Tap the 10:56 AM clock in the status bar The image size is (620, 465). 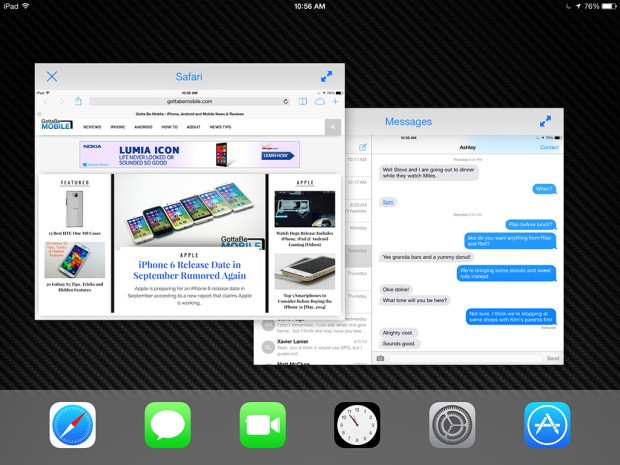coord(310,6)
